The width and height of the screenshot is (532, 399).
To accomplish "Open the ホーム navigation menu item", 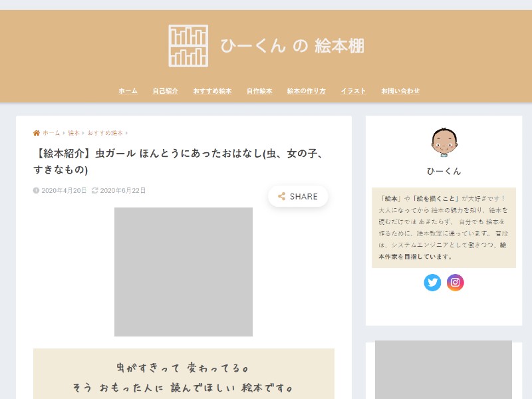I will click(128, 91).
